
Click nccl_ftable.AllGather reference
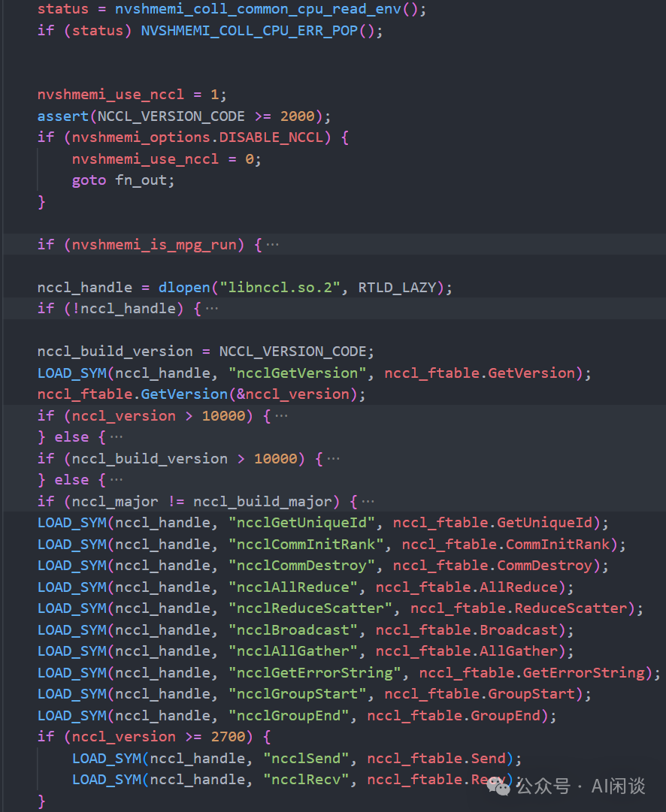pos(467,651)
